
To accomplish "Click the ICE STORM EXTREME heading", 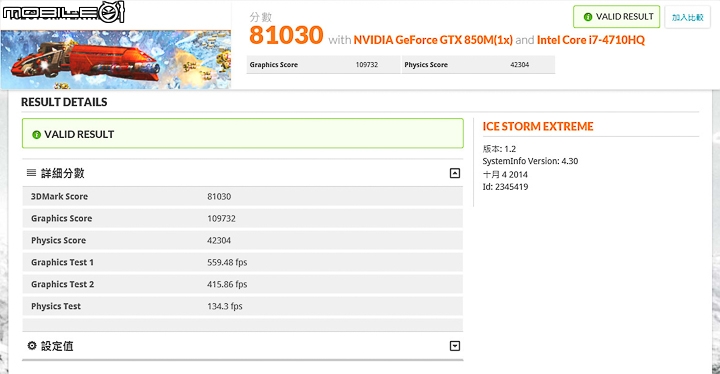I will [538, 126].
